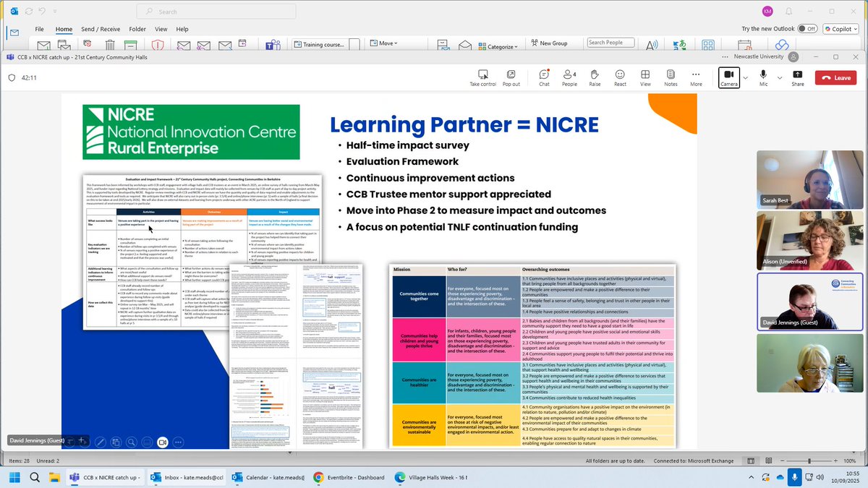Expand the Camera options chevron

tap(746, 78)
